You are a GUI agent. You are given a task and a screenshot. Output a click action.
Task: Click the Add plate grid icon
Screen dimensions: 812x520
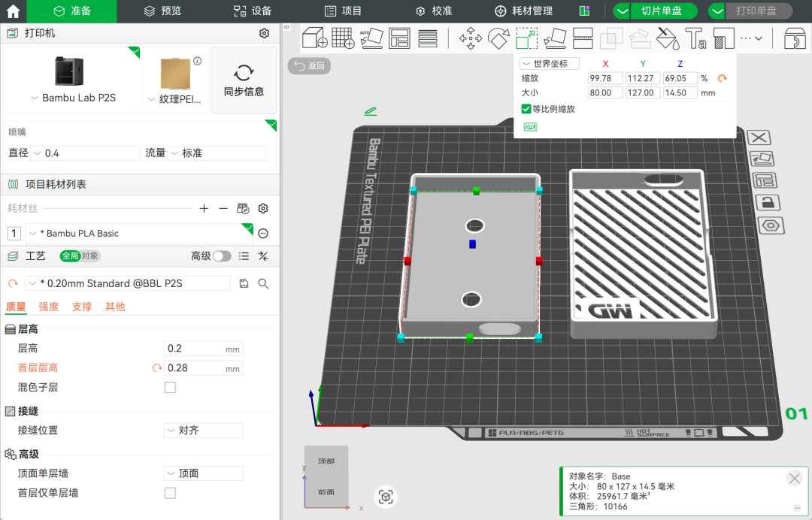343,38
